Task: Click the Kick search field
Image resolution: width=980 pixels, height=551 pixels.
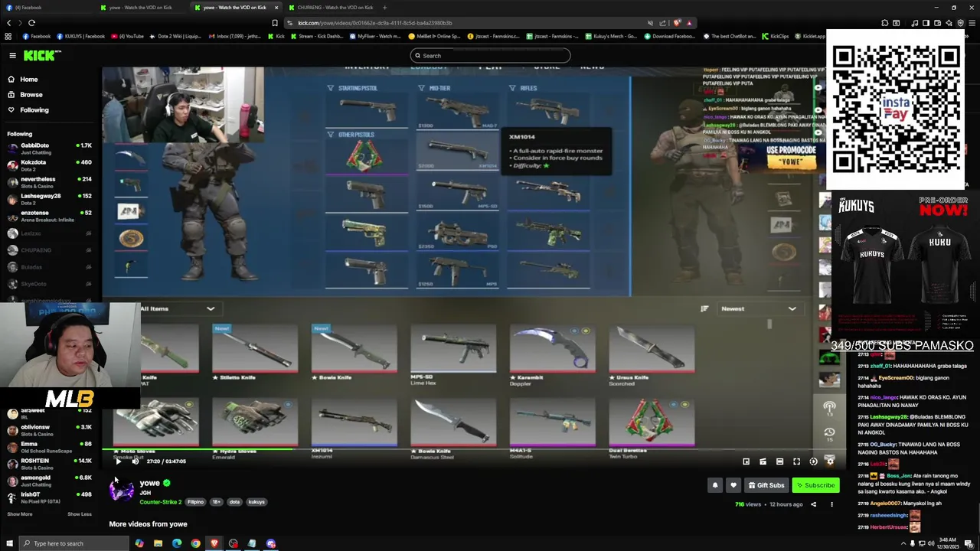Action: click(x=490, y=55)
